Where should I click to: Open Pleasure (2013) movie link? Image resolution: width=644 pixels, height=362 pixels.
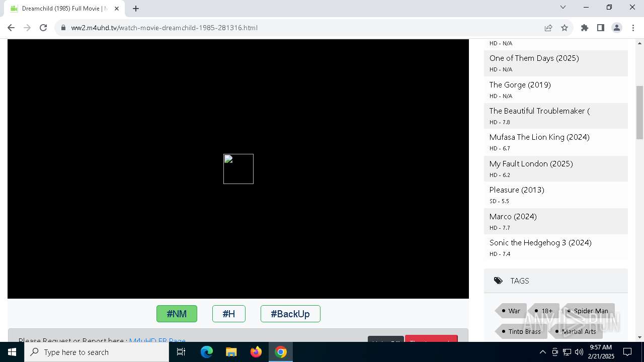point(517,190)
